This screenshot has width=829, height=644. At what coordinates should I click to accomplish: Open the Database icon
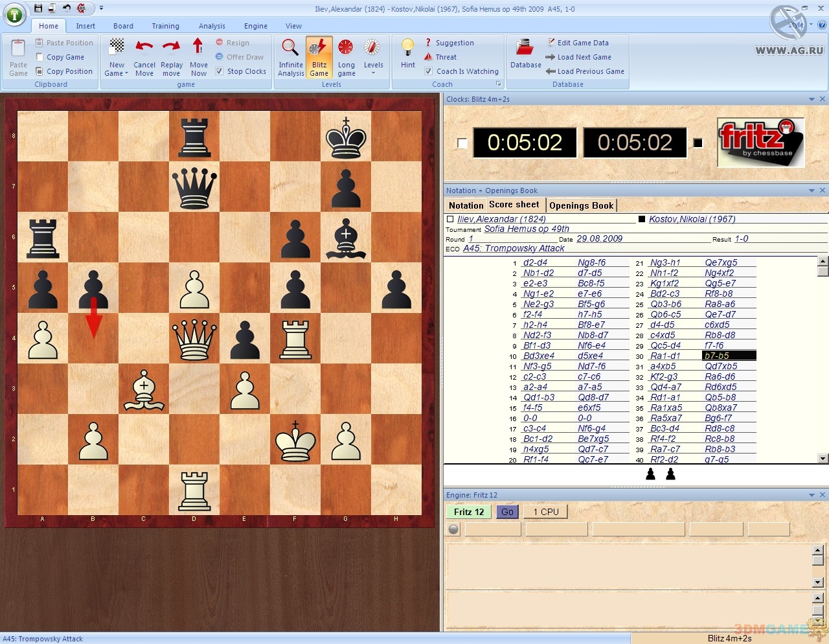pos(525,48)
